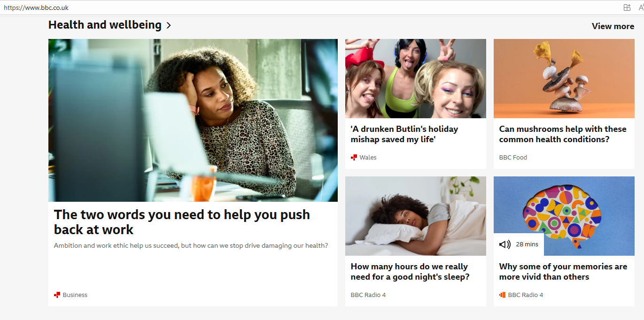Click the red BBC icon beside Wales
The image size is (644, 320).
(x=354, y=158)
